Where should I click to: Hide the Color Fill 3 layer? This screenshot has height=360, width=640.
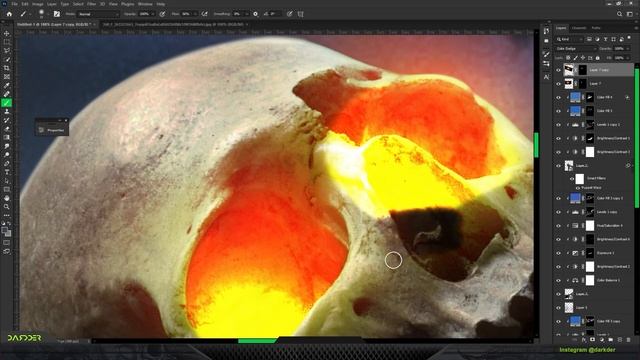point(558,111)
